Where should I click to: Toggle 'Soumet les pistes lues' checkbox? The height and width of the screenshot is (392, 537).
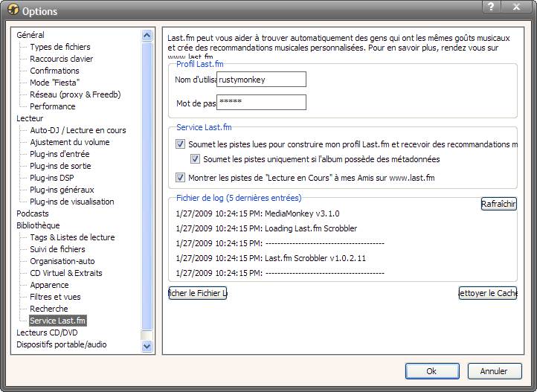181,144
